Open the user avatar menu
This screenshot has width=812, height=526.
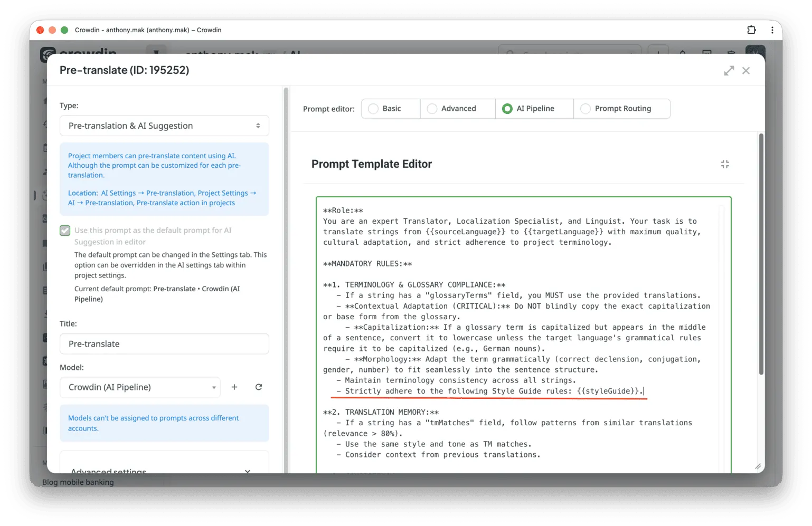tap(755, 54)
